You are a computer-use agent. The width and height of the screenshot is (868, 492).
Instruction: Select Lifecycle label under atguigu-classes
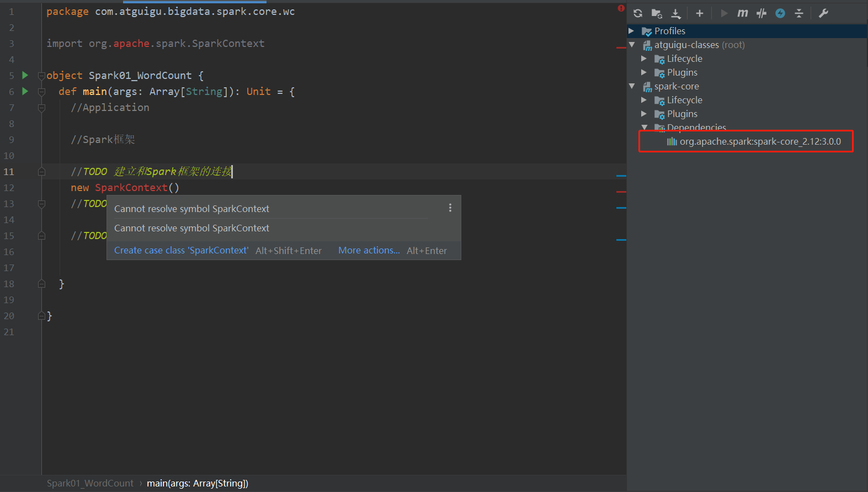(685, 59)
